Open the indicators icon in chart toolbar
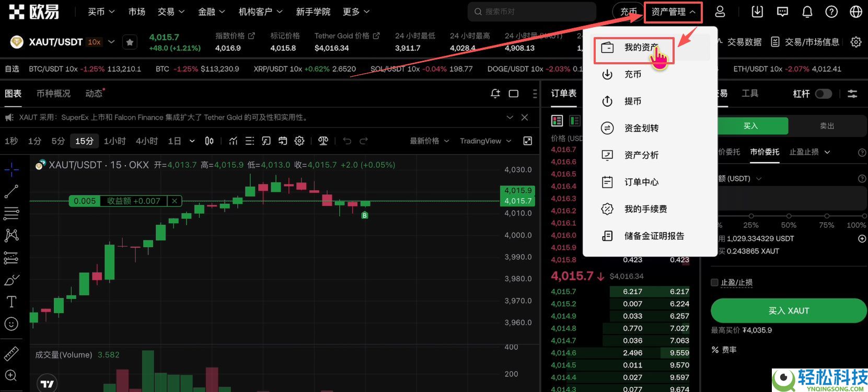 point(233,141)
